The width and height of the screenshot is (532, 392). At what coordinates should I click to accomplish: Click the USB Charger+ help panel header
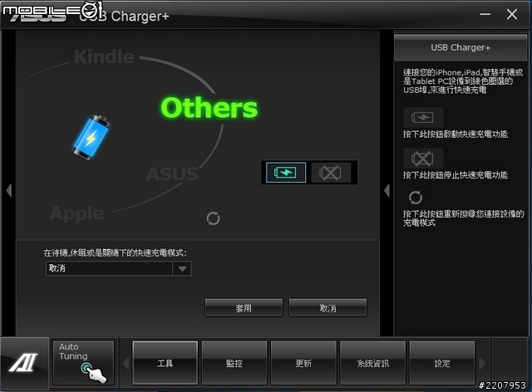point(461,47)
